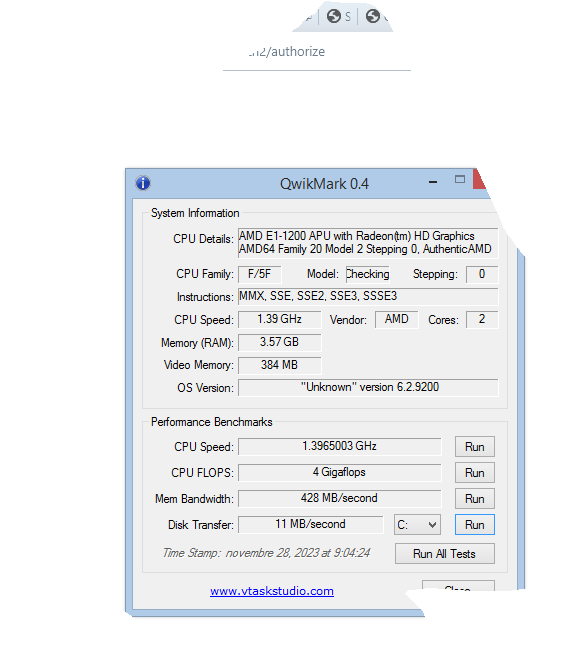Viewport: 586px width, 657px height.
Task: Run the CPU Speed benchmark
Action: tap(475, 447)
